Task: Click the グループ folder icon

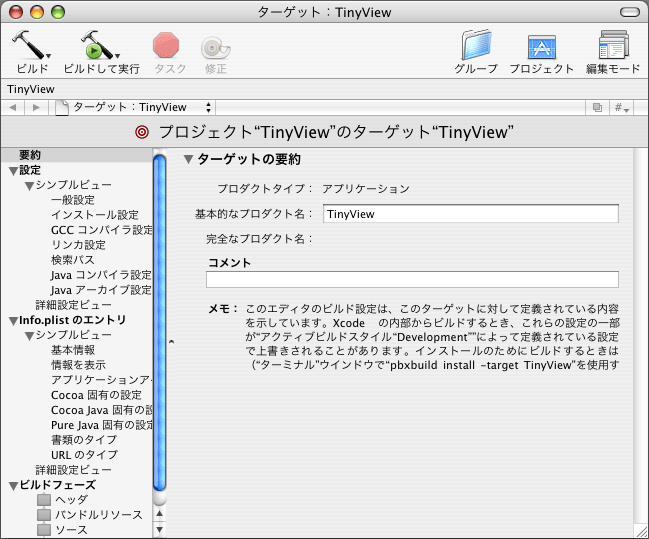Action: pyautogui.click(x=476, y=46)
